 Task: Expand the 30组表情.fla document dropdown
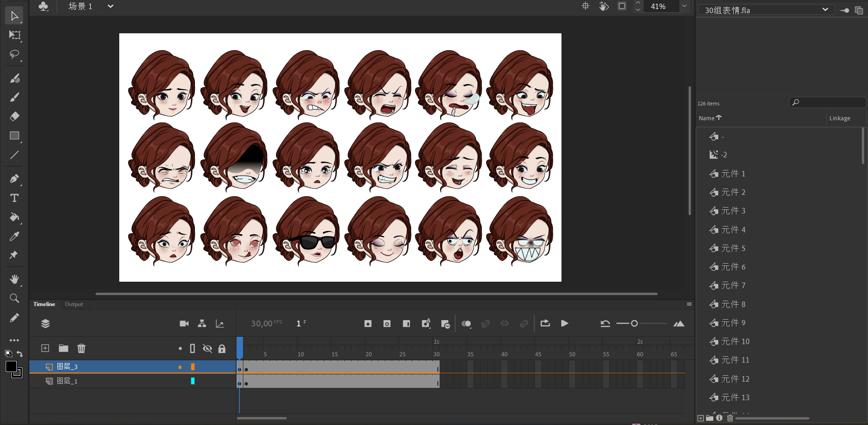tap(825, 9)
